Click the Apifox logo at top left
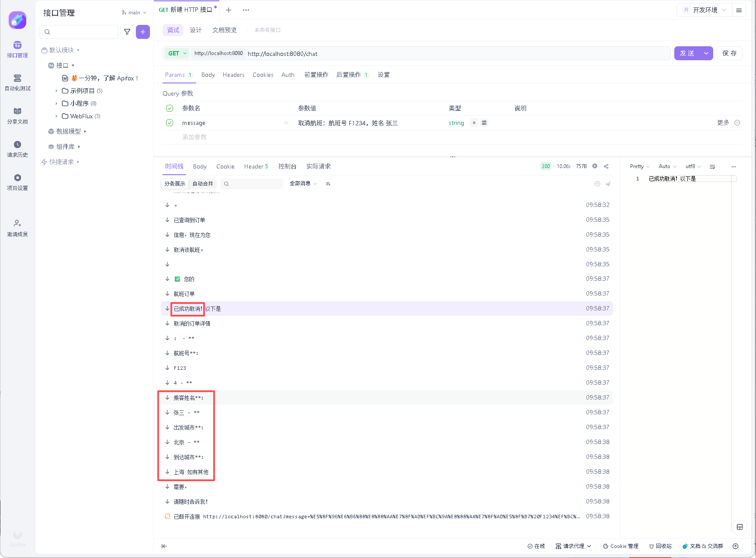The height and width of the screenshot is (558, 756). [x=17, y=20]
